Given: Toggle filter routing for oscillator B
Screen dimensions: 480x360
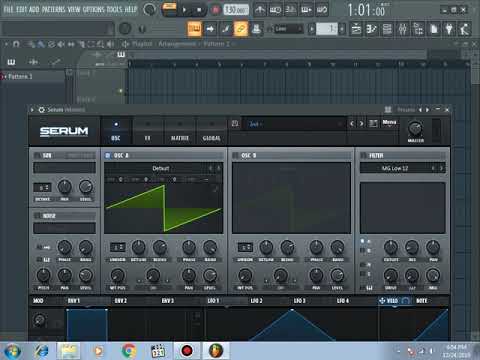Looking at the screenshot, I should click(363, 250).
